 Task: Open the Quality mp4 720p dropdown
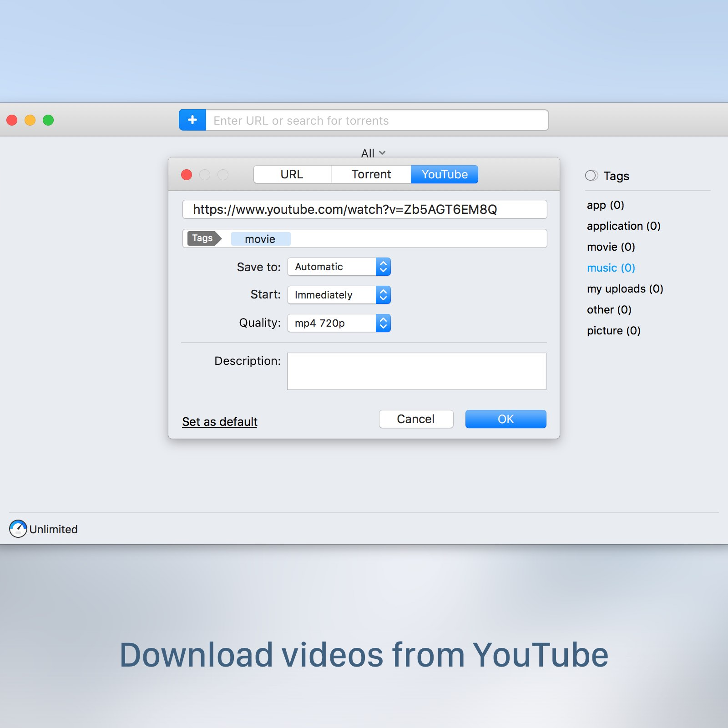339,323
